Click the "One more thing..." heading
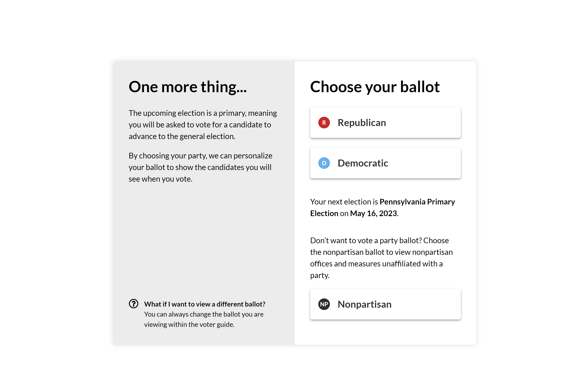Screen dimensions: 588x365 point(188,87)
